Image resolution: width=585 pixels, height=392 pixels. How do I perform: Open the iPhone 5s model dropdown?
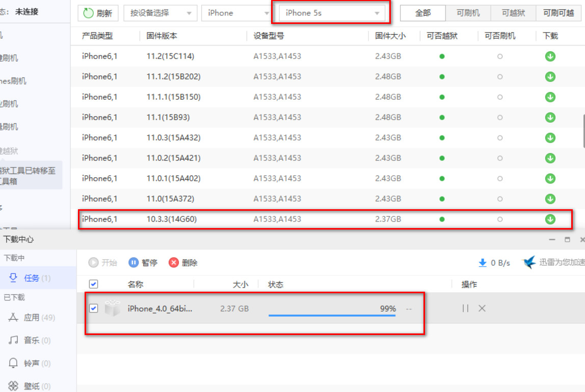(x=332, y=13)
